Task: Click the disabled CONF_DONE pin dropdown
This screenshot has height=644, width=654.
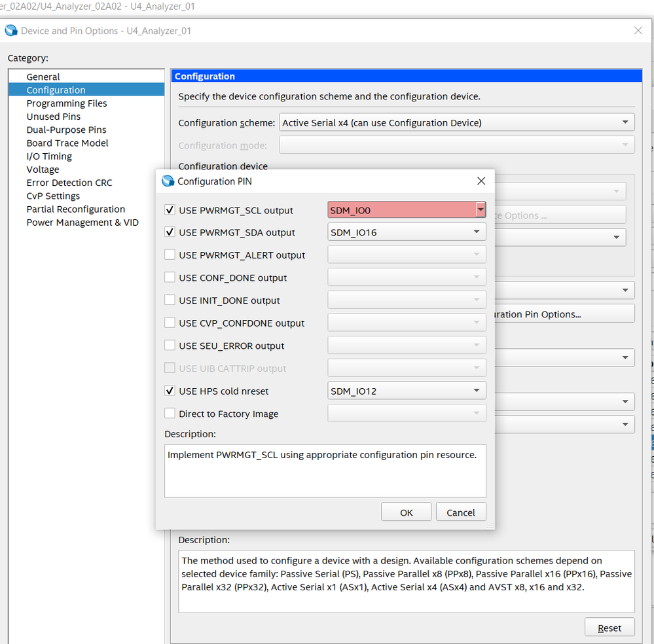Action: pos(407,277)
